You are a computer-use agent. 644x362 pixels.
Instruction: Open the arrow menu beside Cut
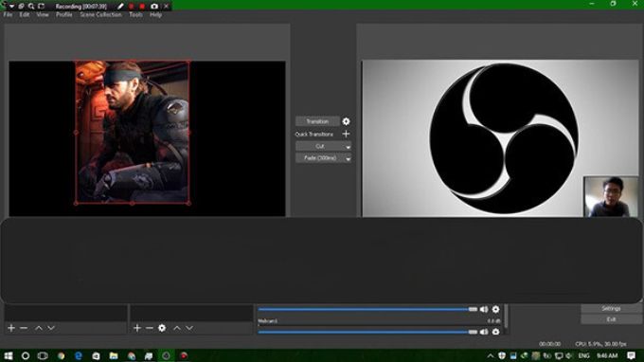click(348, 147)
